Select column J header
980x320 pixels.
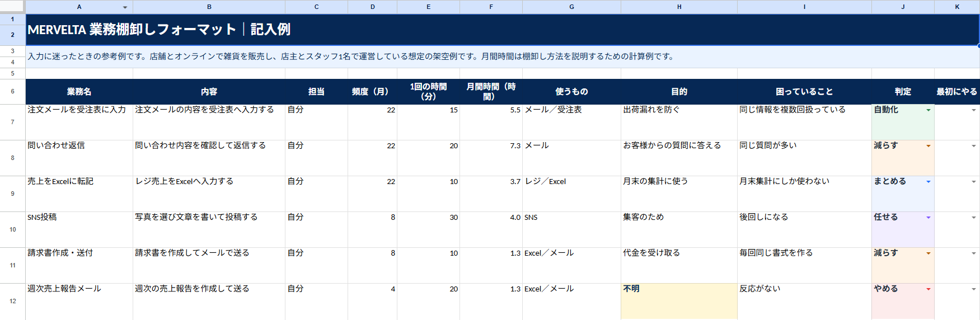(x=903, y=7)
